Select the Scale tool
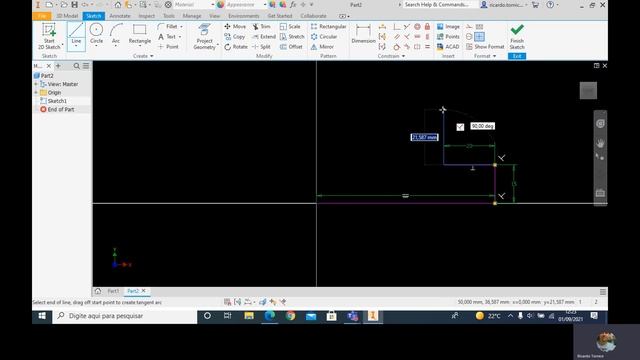 coord(290,27)
